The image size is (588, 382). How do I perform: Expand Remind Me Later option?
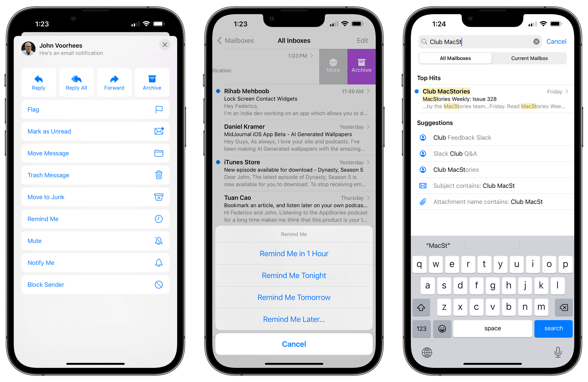[x=294, y=319]
